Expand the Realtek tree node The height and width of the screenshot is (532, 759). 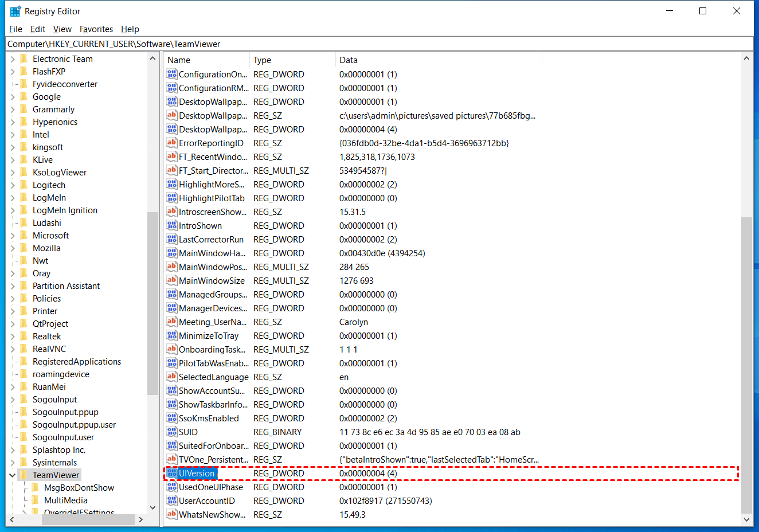click(13, 337)
